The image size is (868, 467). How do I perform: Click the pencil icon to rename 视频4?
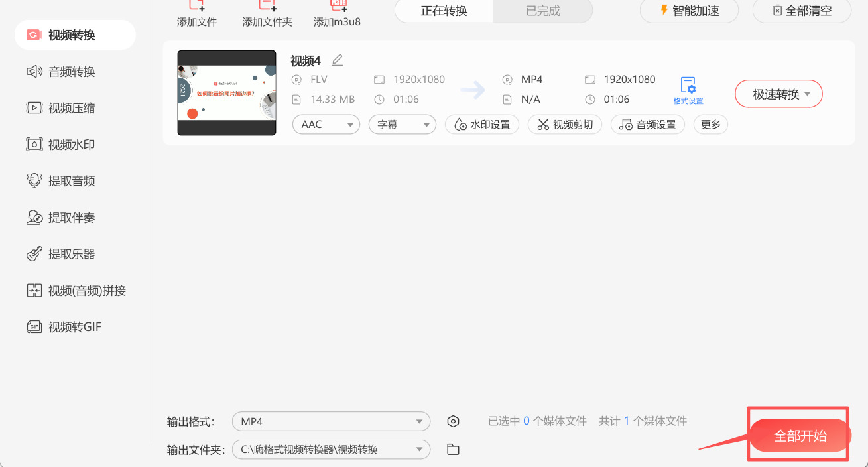[x=337, y=60]
